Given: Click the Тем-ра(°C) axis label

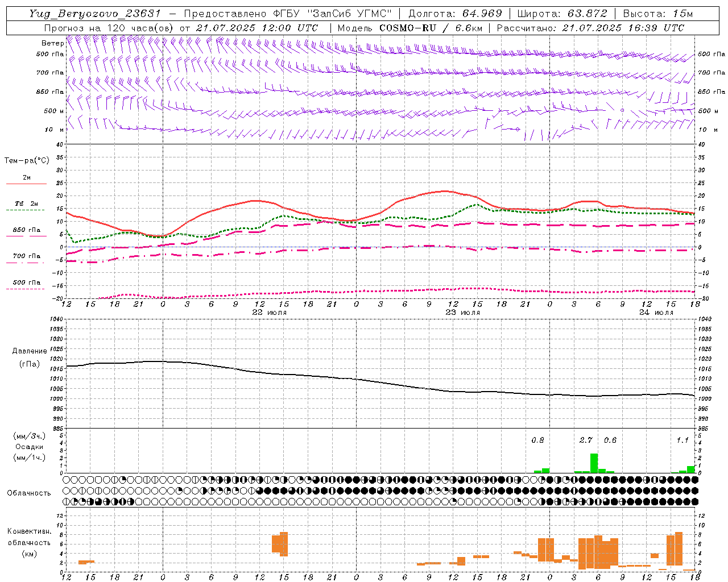Looking at the screenshot, I should click(27, 161).
